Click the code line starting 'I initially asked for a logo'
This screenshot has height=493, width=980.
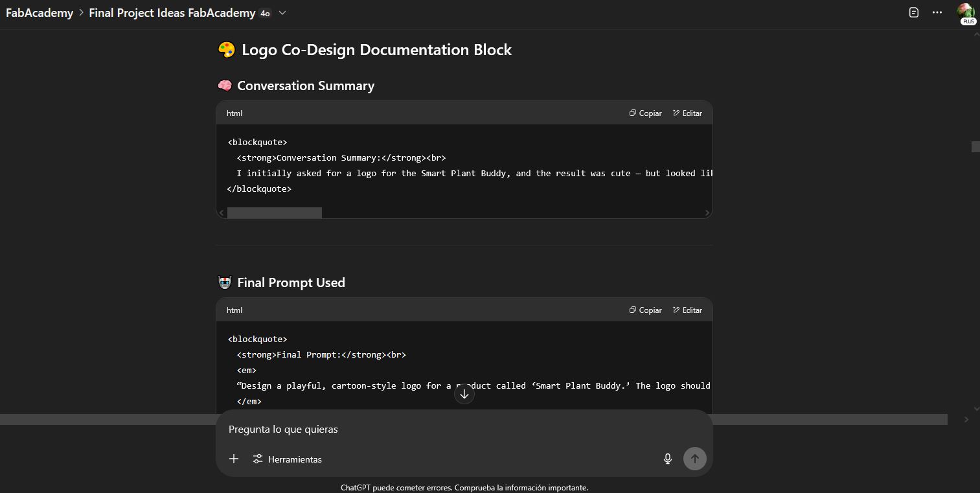(x=475, y=173)
